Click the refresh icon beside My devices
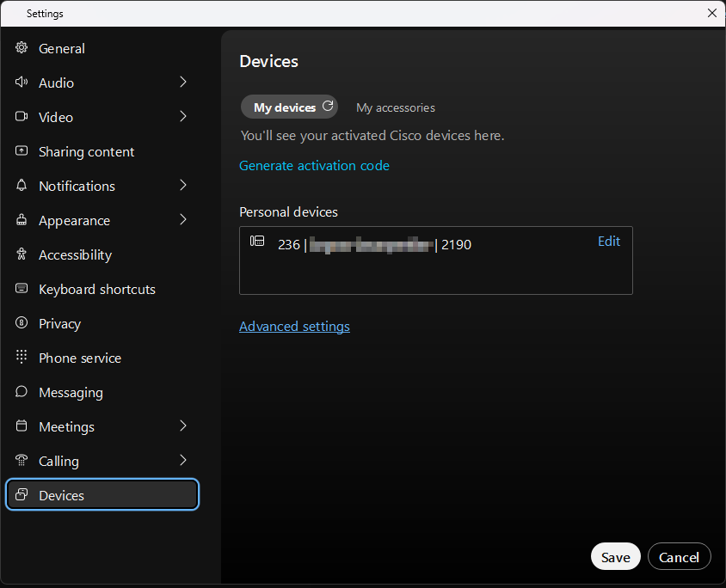 (x=328, y=107)
